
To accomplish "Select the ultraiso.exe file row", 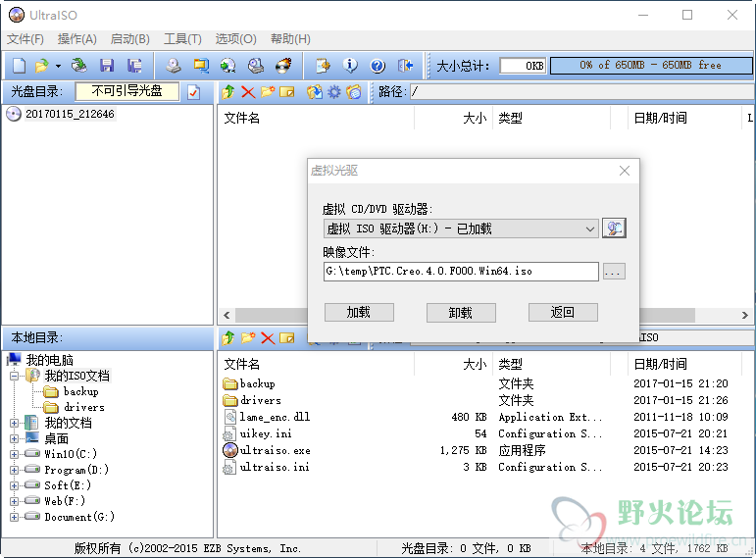I will (x=475, y=450).
